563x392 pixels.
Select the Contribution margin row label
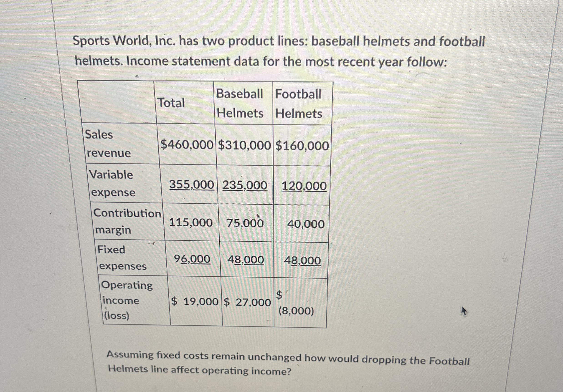pos(127,221)
